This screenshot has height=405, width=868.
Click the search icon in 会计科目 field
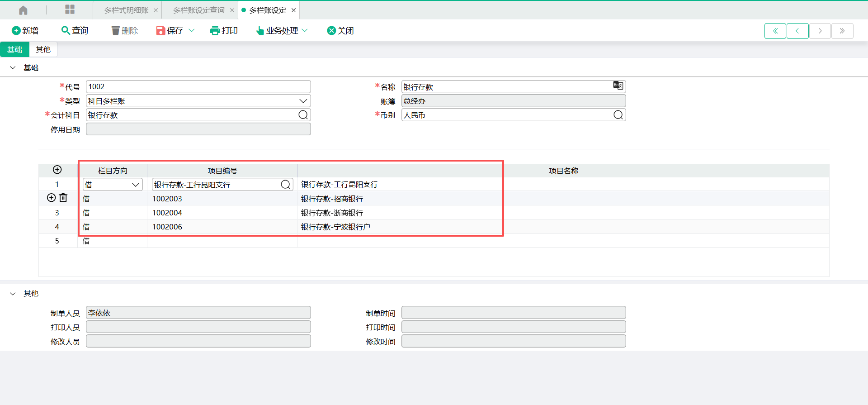303,115
